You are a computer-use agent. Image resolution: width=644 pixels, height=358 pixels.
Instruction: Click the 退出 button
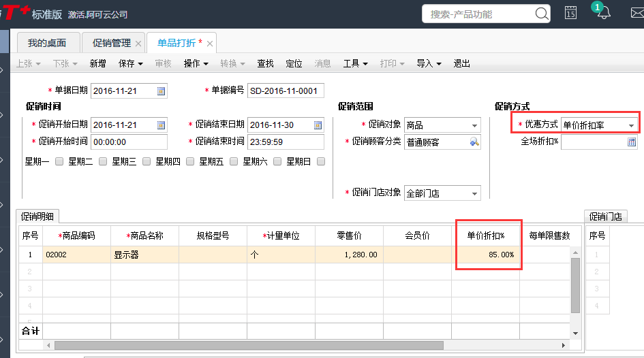point(462,63)
